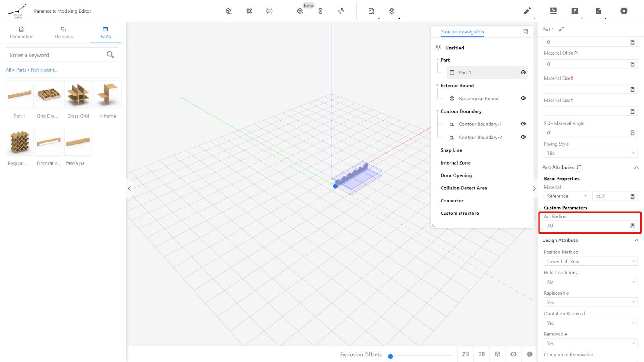Switch to the Parameters tab

pos(22,33)
